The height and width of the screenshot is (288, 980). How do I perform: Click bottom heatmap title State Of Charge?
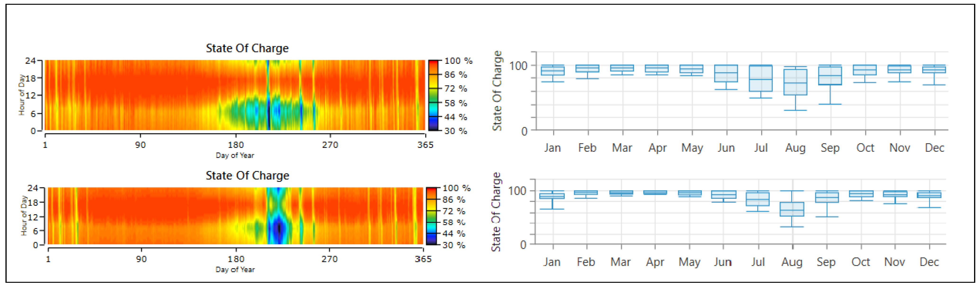tap(247, 176)
